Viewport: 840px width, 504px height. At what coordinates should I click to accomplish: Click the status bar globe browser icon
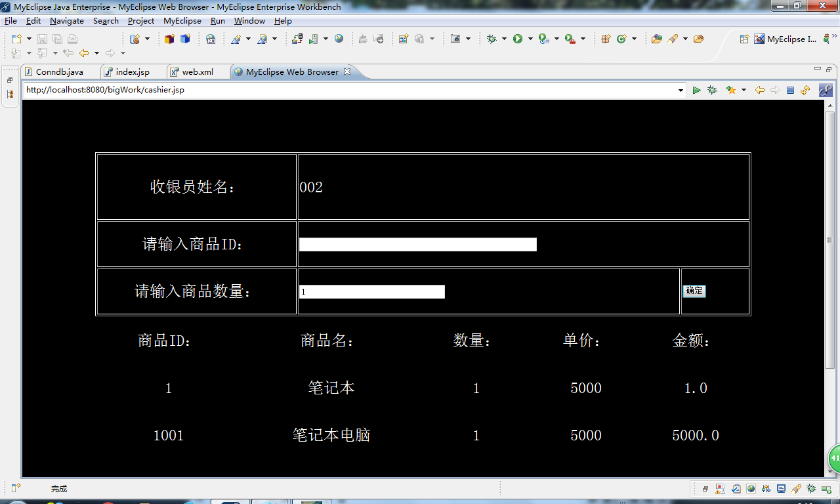tap(751, 489)
